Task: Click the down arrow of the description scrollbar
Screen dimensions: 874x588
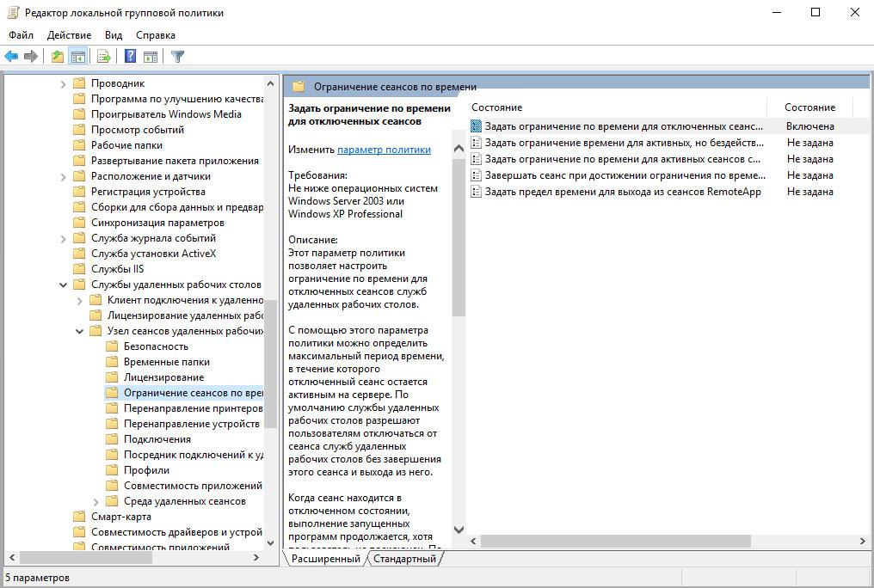Action: (x=459, y=530)
